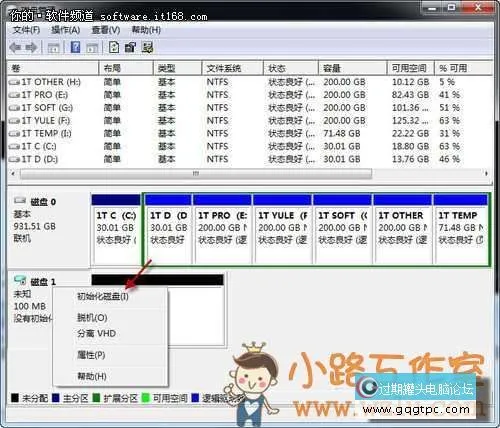Select the 1T YULE partition block
Viewport: 500px width, 428px height.
coord(282,229)
